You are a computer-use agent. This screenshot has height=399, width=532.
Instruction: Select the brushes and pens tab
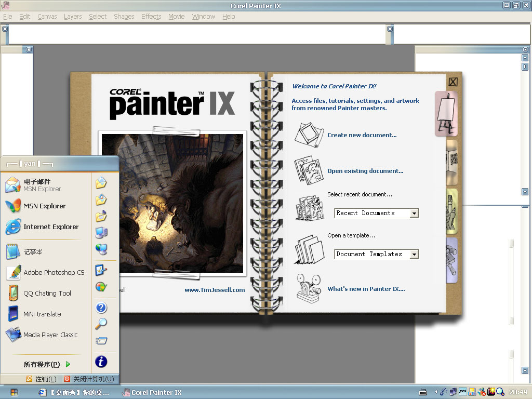click(451, 211)
